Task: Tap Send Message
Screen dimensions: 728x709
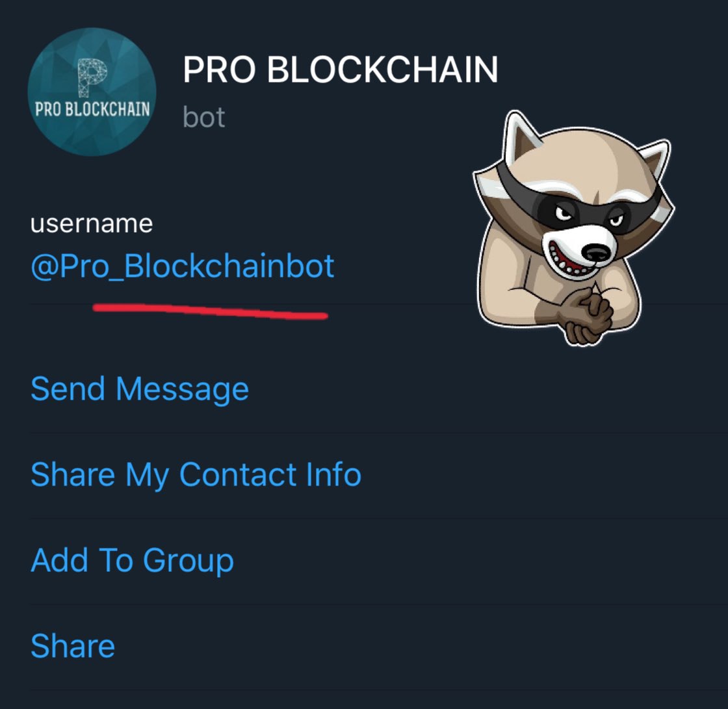Action: pos(140,389)
